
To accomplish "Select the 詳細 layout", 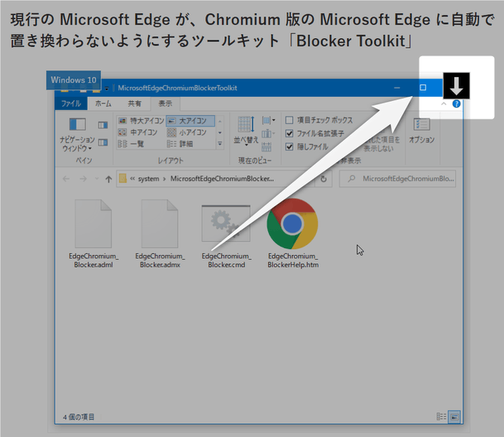I will click(x=180, y=144).
